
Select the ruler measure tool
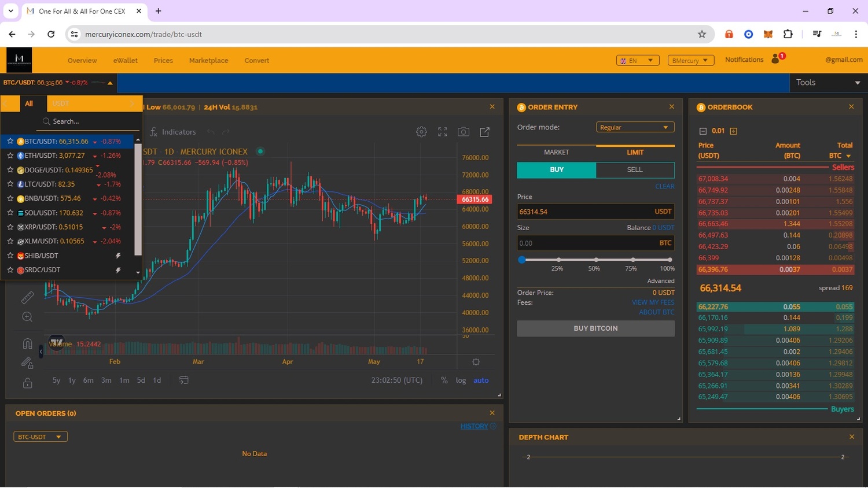(x=27, y=297)
